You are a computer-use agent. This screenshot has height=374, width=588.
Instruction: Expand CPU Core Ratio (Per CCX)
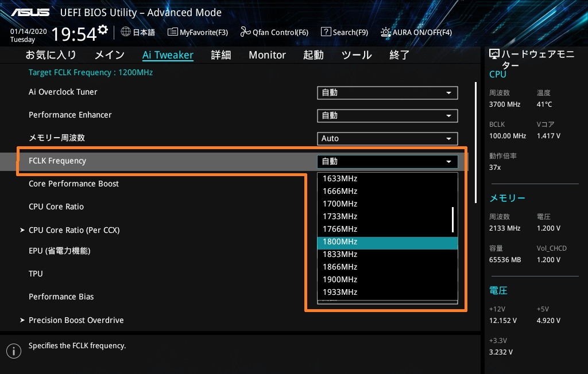point(74,230)
